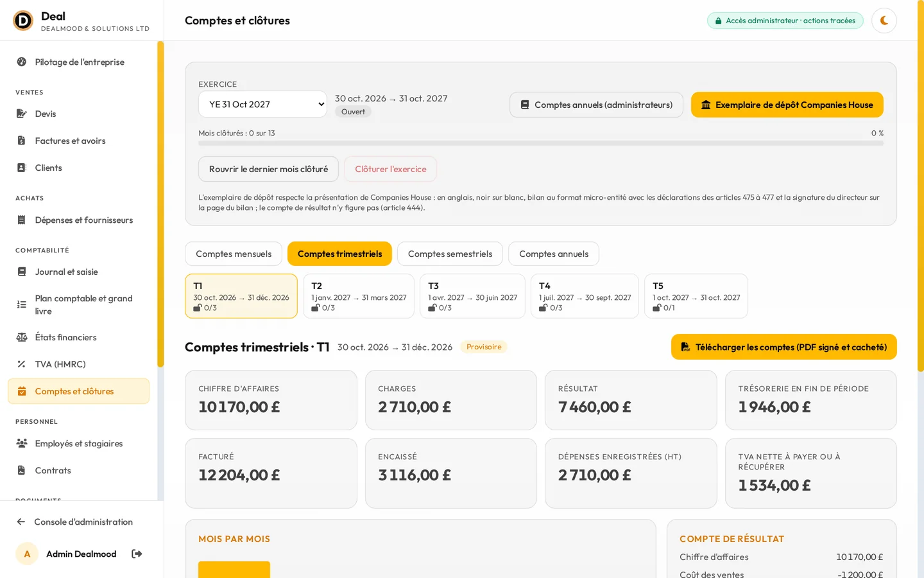Image resolution: width=924 pixels, height=578 pixels.
Task: Toggle dark mode with the moon button
Action: [x=884, y=21]
